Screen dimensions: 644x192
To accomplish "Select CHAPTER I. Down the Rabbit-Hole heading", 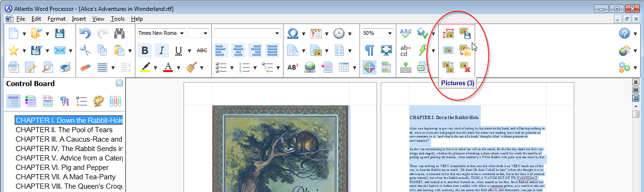I will pyautogui.click(x=69, y=120).
